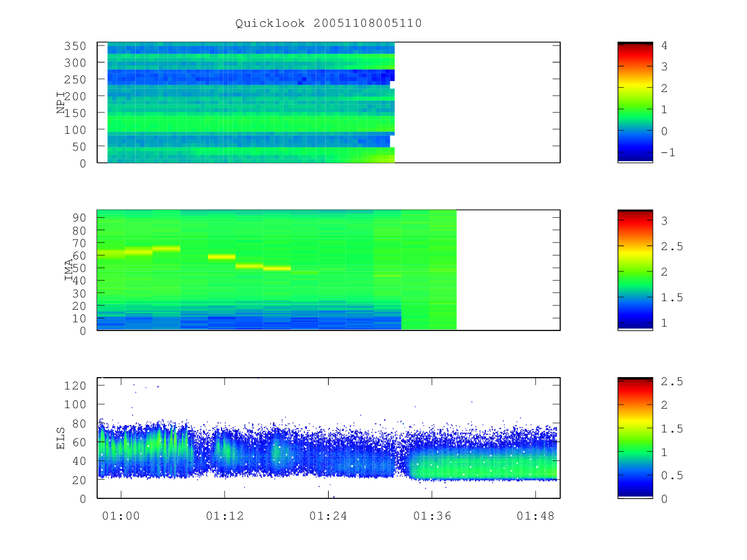Click the 01:48 time axis label

pyautogui.click(x=535, y=515)
